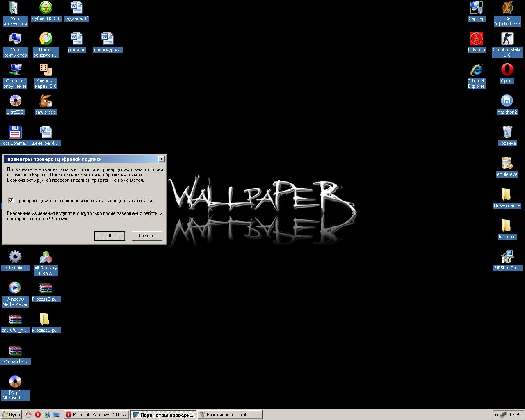Switch to Безымянный - Paint taskbar item
The height and width of the screenshot is (420, 525).
(230, 415)
